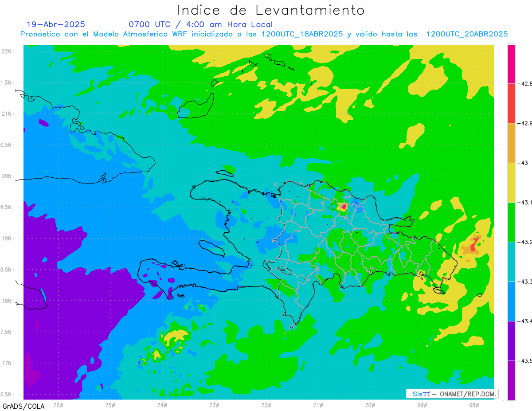Click the longitude label "73W"

tap(214, 405)
